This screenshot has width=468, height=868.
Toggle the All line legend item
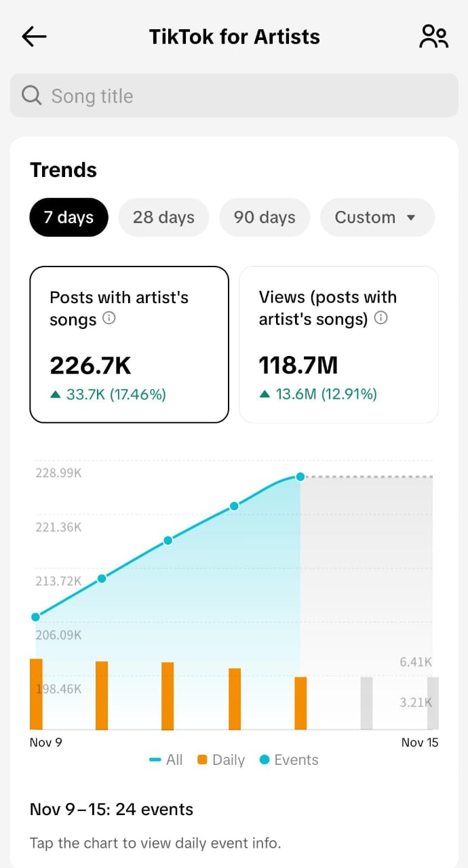(x=166, y=759)
